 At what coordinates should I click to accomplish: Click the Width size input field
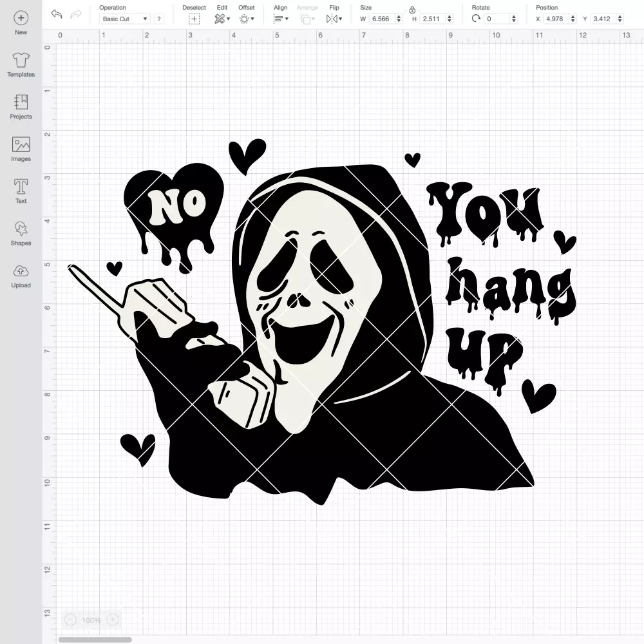(x=381, y=19)
